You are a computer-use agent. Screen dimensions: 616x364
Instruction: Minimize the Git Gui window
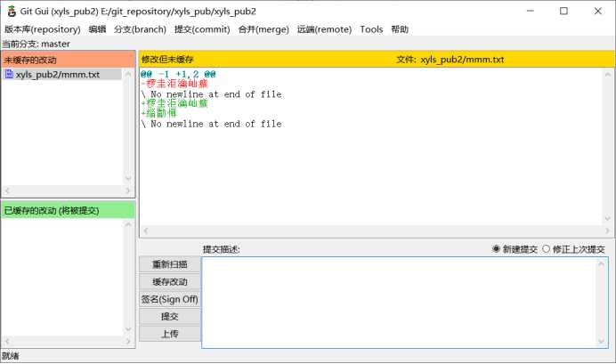point(531,11)
